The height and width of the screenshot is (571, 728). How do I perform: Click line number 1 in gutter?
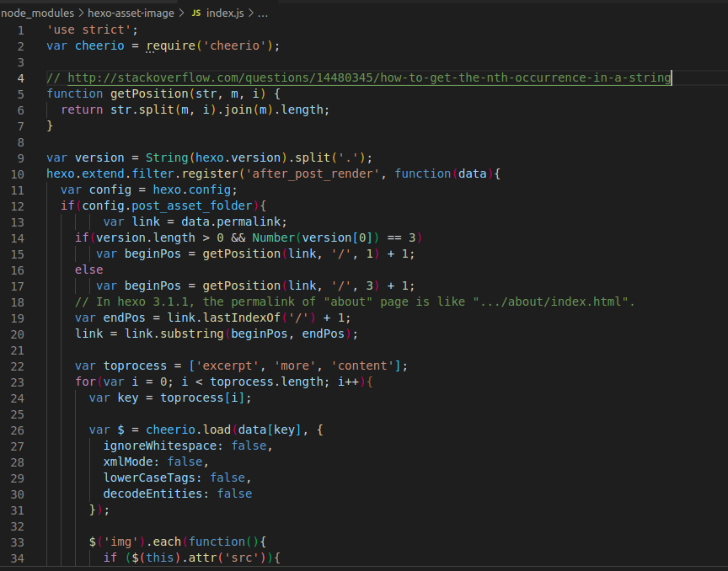point(20,30)
